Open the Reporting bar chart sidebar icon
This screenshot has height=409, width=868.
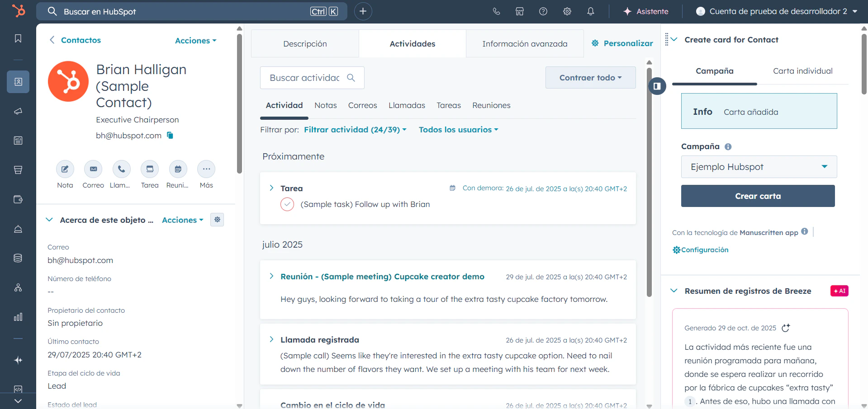coord(18,317)
